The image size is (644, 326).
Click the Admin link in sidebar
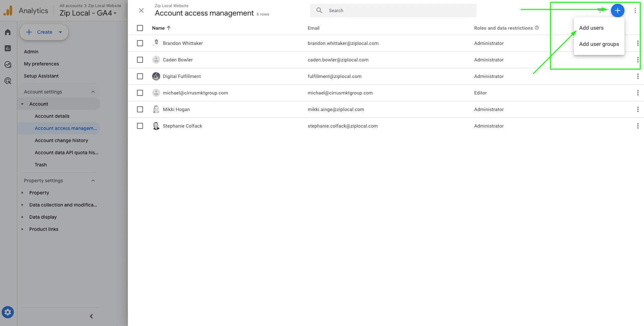pyautogui.click(x=31, y=52)
